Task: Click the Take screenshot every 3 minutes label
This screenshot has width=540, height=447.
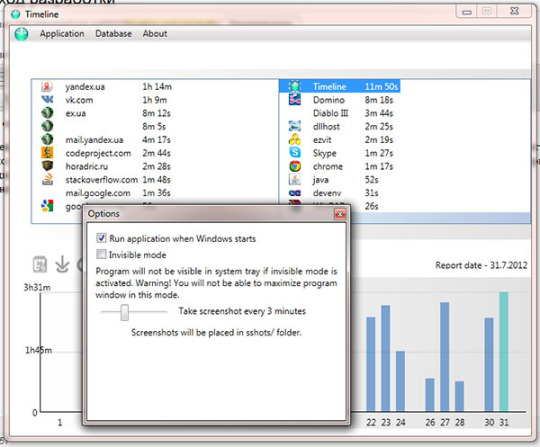Action: [242, 311]
